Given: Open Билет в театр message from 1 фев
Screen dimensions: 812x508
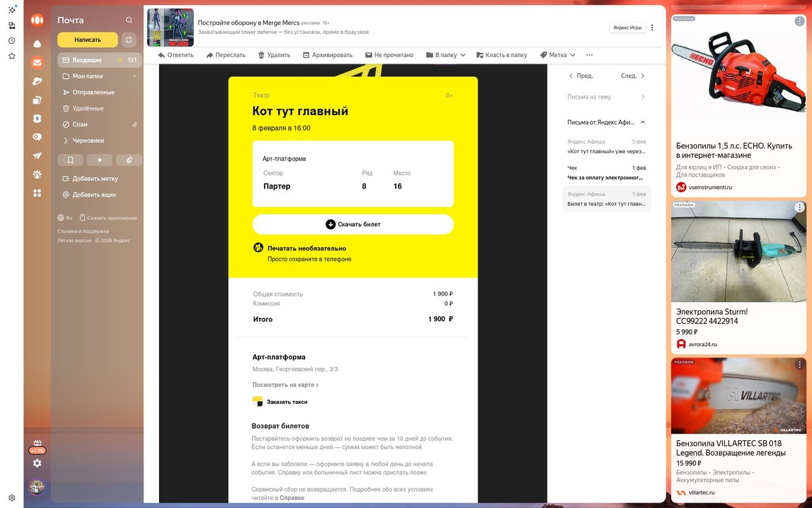Looking at the screenshot, I should [x=606, y=199].
